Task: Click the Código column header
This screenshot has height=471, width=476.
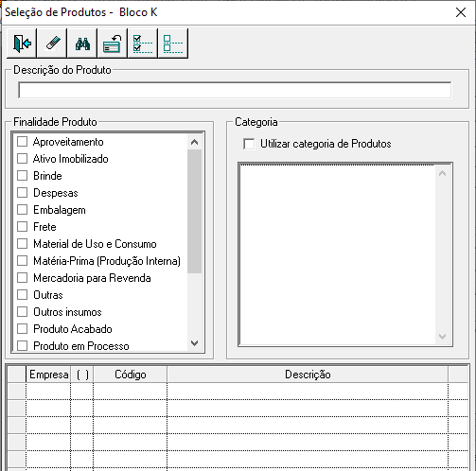Action: click(130, 375)
